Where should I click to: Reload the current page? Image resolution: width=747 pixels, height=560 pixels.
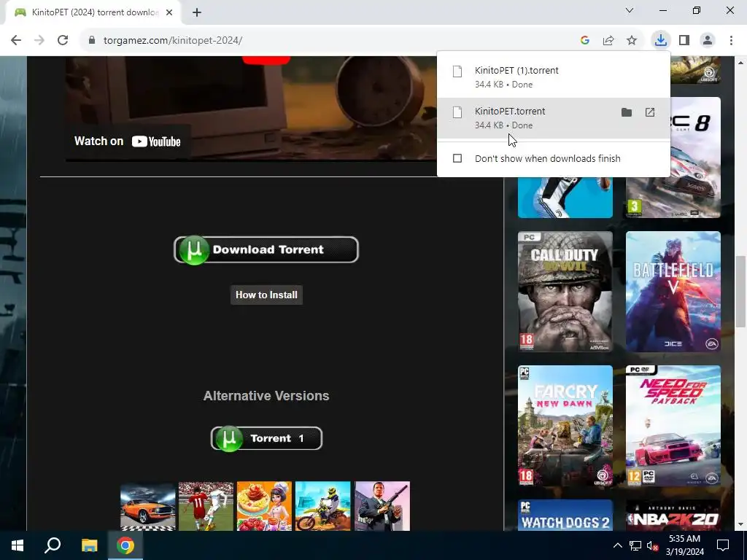[63, 41]
